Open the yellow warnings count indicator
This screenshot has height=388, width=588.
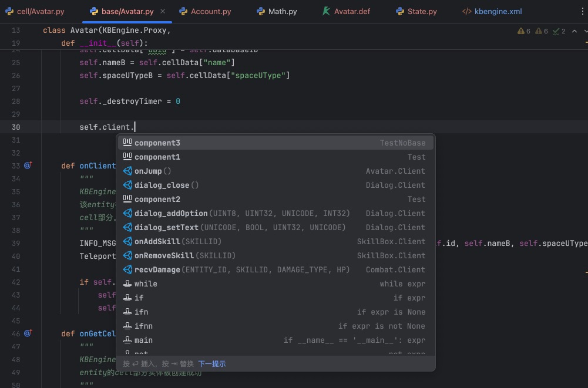coord(524,31)
